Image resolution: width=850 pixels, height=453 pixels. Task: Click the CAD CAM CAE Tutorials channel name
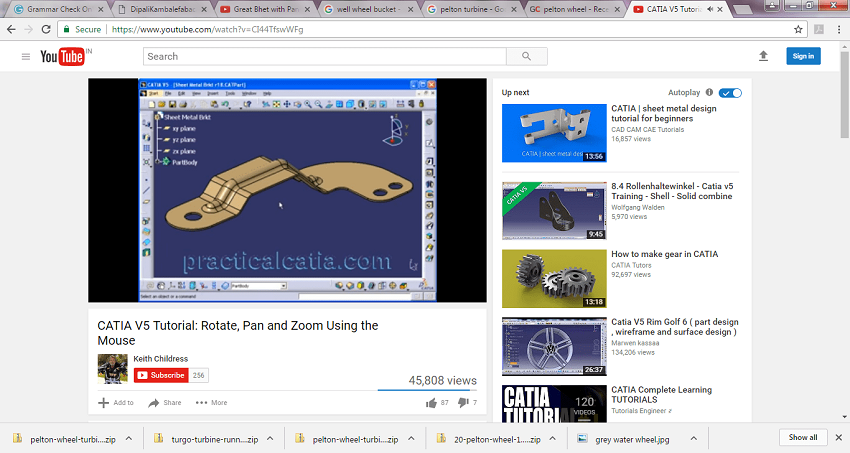click(x=648, y=130)
